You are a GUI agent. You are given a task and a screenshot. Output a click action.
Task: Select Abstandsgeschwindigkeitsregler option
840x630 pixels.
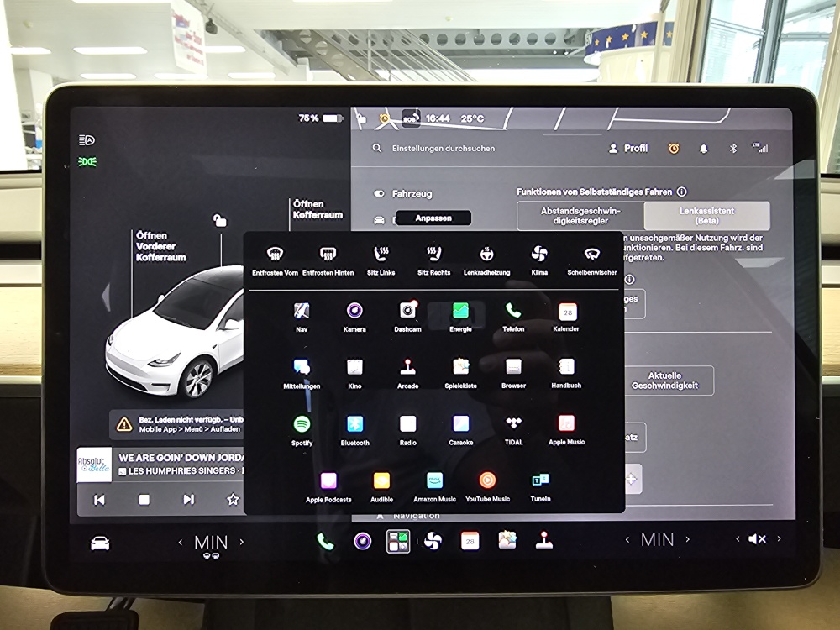coord(580,216)
